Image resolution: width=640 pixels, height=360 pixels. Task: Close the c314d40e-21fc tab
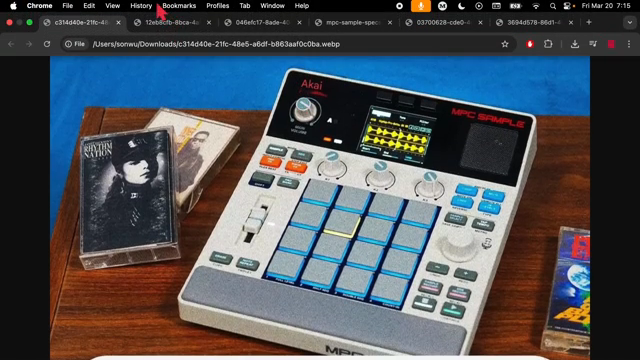click(x=118, y=22)
